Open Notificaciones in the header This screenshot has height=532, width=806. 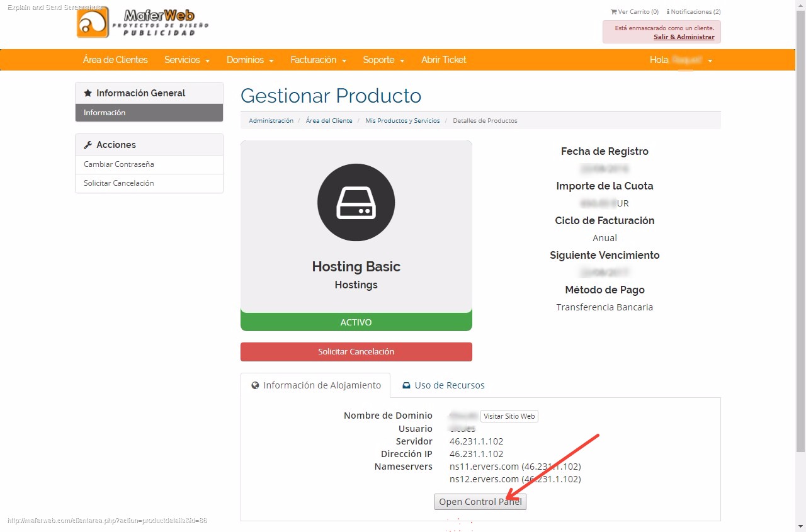coord(693,12)
